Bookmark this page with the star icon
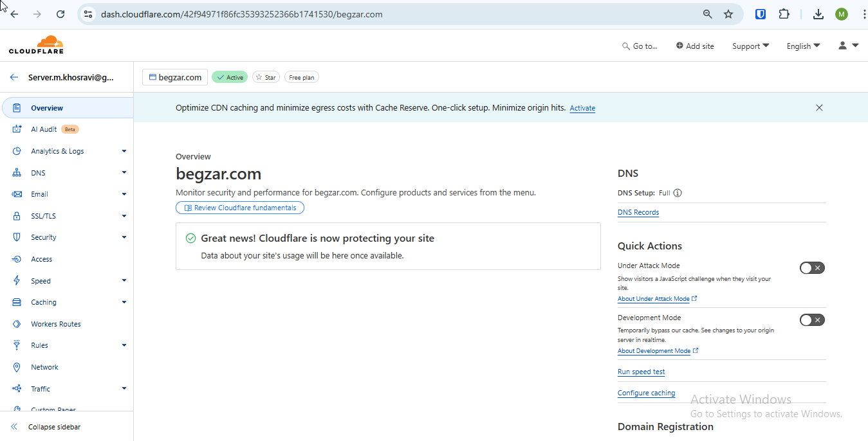Viewport: 868px width, 441px height. (x=728, y=14)
